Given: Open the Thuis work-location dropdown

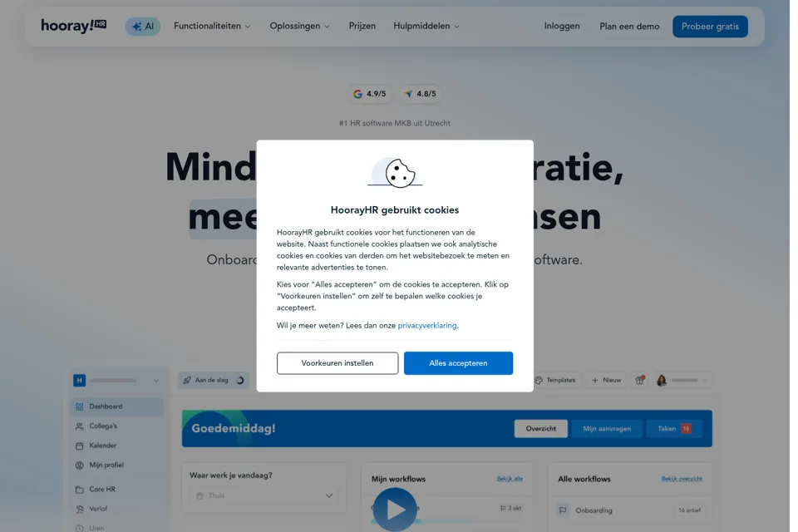Looking at the screenshot, I should [264, 495].
